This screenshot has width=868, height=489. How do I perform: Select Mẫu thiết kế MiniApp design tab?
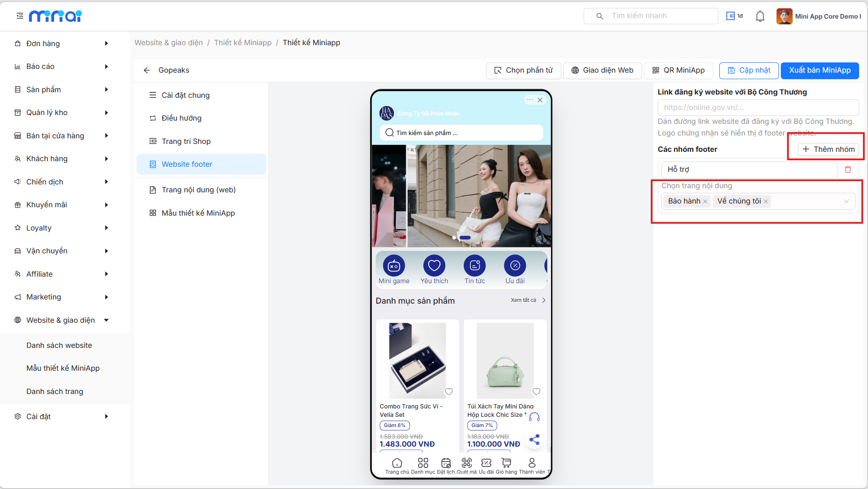[x=201, y=213]
